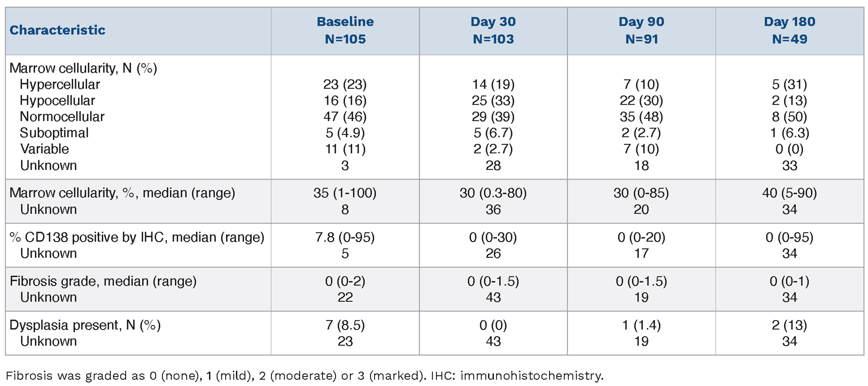
Task: Click the Day 30 N=103 header
Action: [x=493, y=30]
